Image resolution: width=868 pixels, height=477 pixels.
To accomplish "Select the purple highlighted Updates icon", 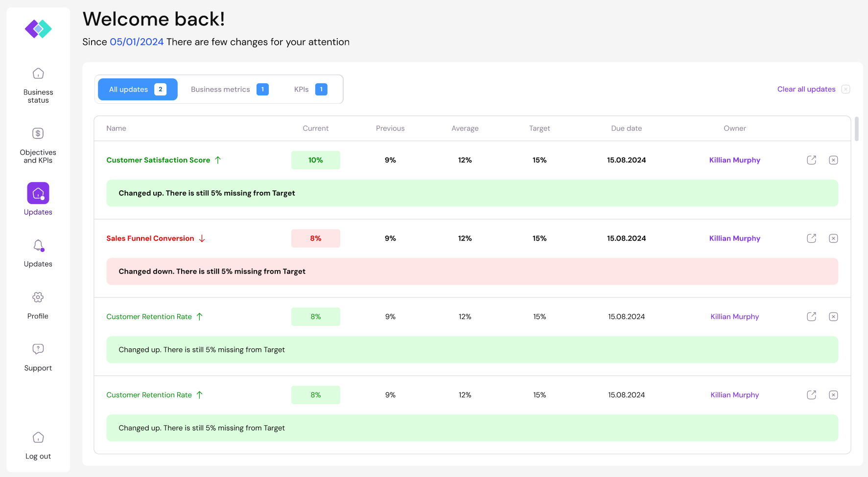I will click(x=38, y=193).
